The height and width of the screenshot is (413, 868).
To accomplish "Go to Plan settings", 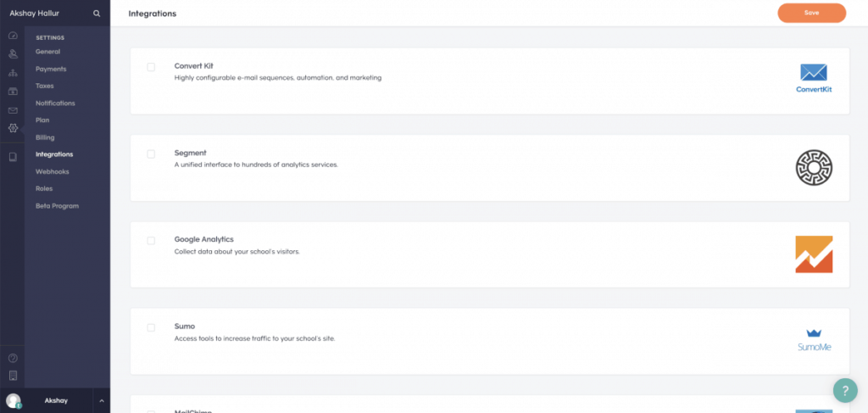I will 42,120.
